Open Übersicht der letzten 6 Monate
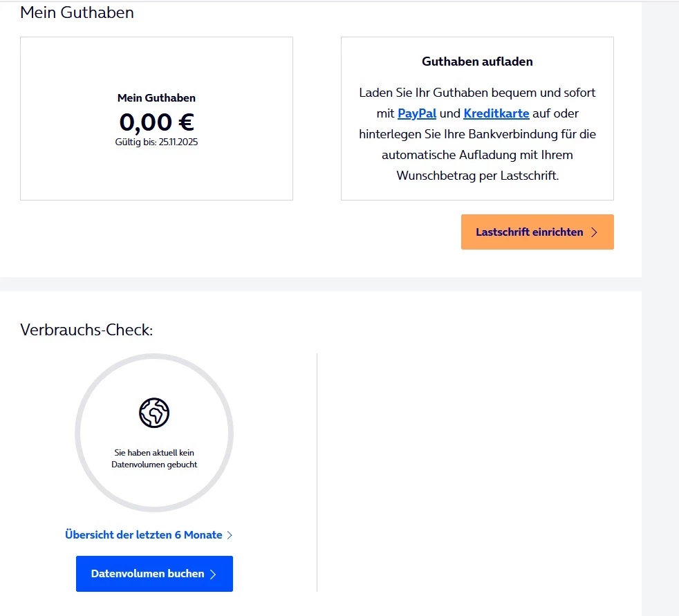 pyautogui.click(x=144, y=535)
